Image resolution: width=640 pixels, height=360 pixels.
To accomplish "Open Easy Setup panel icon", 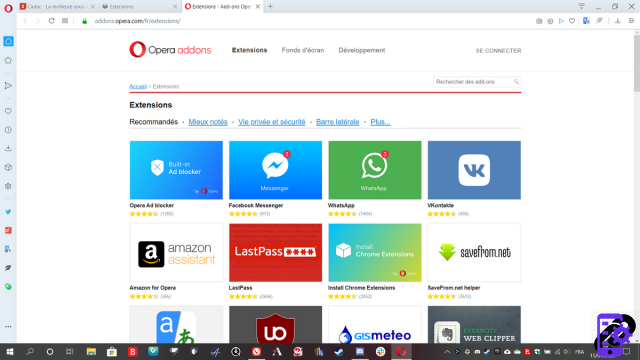I will pos(631,21).
